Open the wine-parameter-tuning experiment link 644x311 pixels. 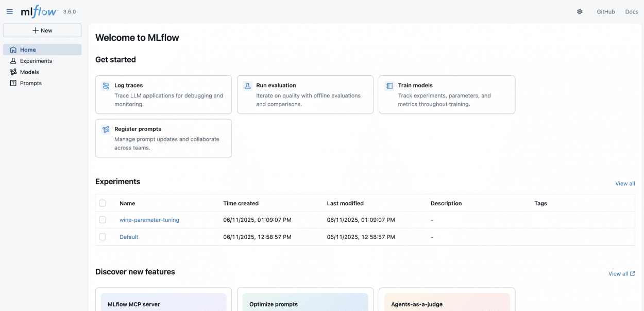click(x=149, y=220)
